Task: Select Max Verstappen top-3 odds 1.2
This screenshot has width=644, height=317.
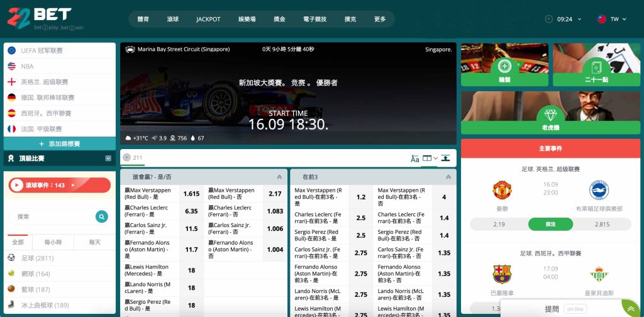Action: click(x=361, y=197)
